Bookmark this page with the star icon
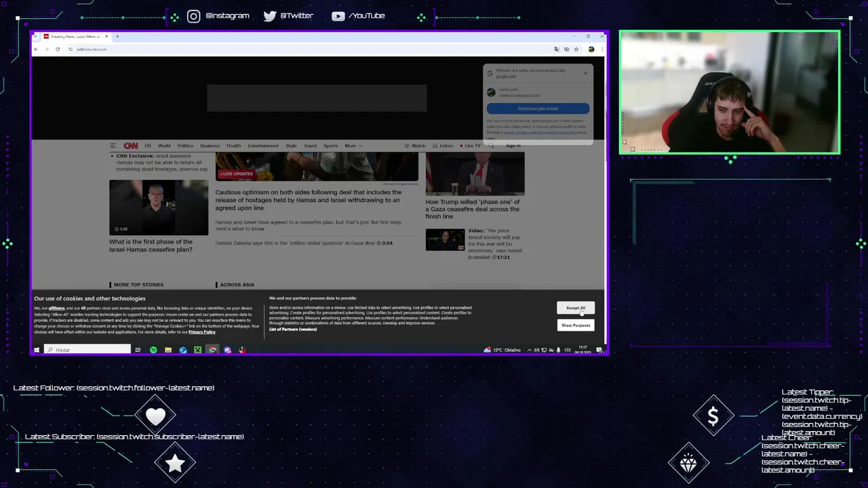 pos(576,49)
